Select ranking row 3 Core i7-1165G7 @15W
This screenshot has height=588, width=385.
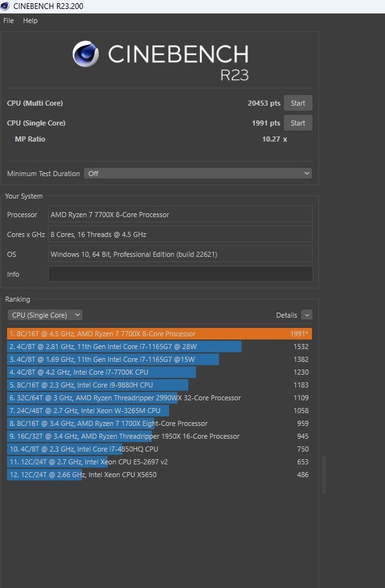point(160,359)
